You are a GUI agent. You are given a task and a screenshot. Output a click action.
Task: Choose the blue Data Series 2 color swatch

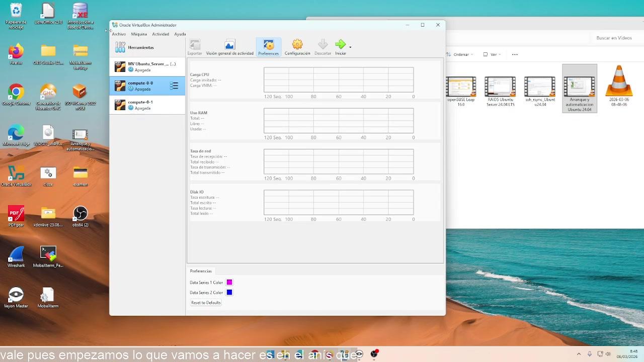[229, 293]
